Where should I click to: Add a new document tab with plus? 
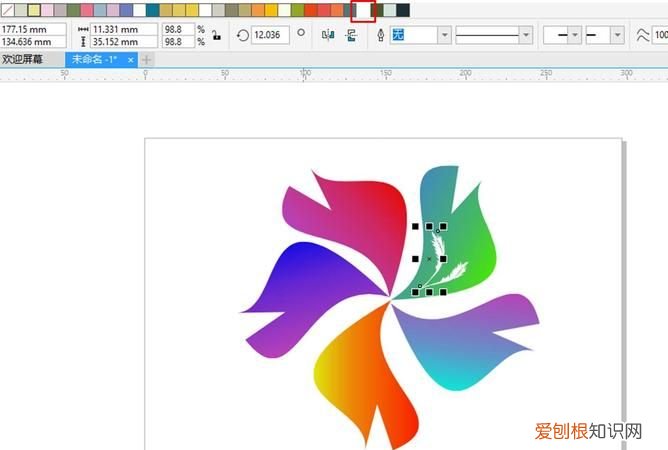pos(147,60)
